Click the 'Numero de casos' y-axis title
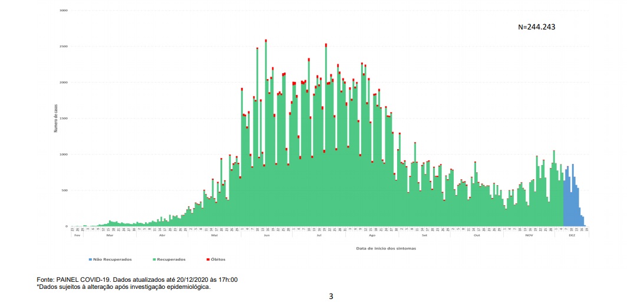This screenshot has height=306, width=644. pos(56,118)
